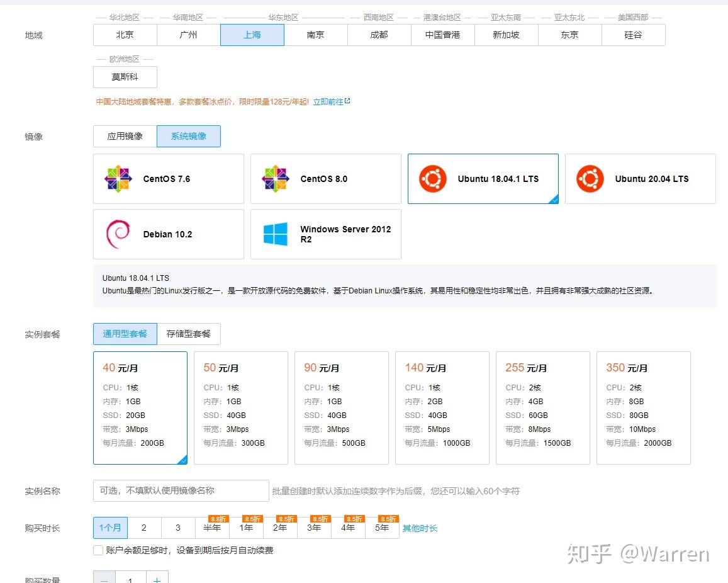Select the 成都 region

click(379, 35)
